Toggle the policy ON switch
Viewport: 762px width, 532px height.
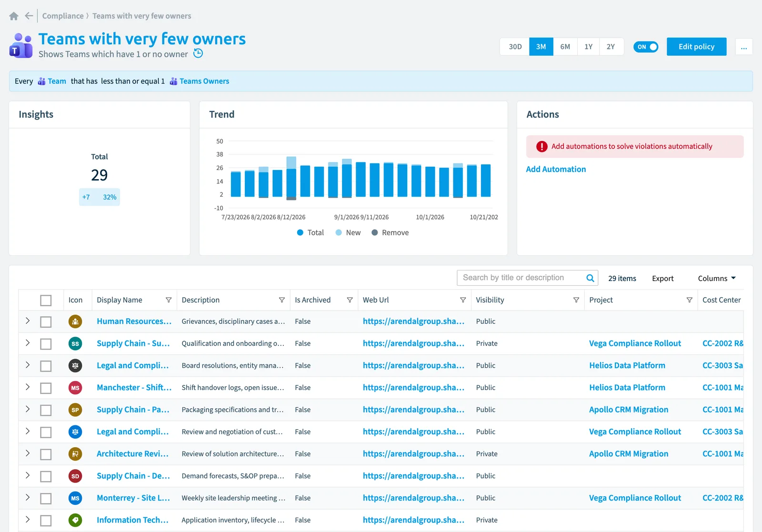click(x=646, y=47)
